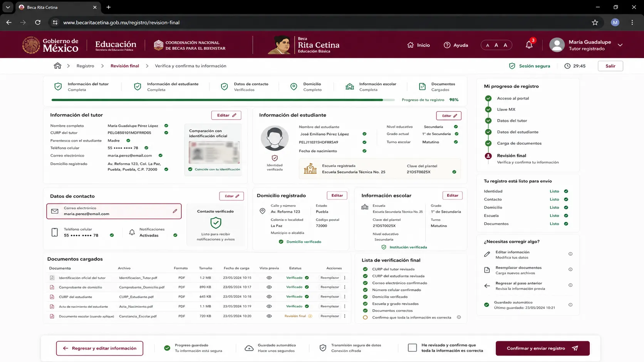644x362 pixels.
Task: Open three-dot menu for Constancia_Escolar.pdf
Action: [345, 316]
